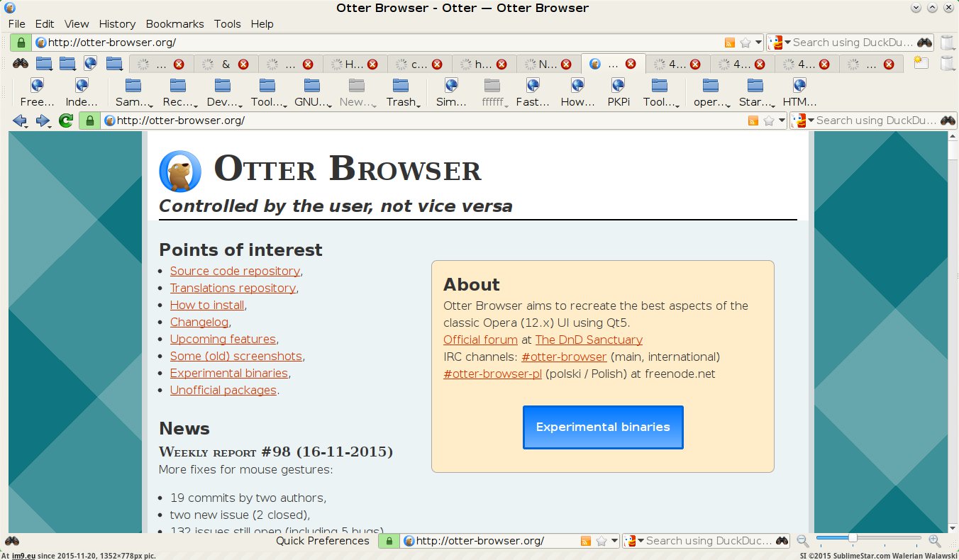
Task: Toggle the bookmark star in the topmost address bar
Action: pyautogui.click(x=745, y=43)
